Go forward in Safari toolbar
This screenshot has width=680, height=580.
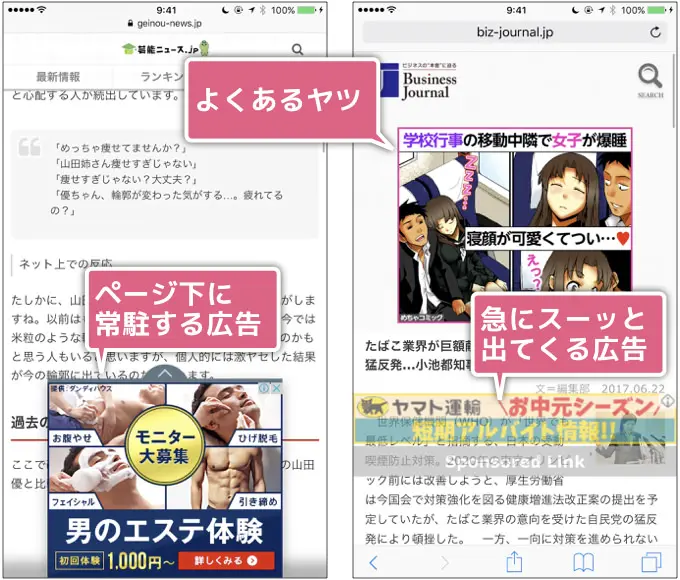click(445, 562)
